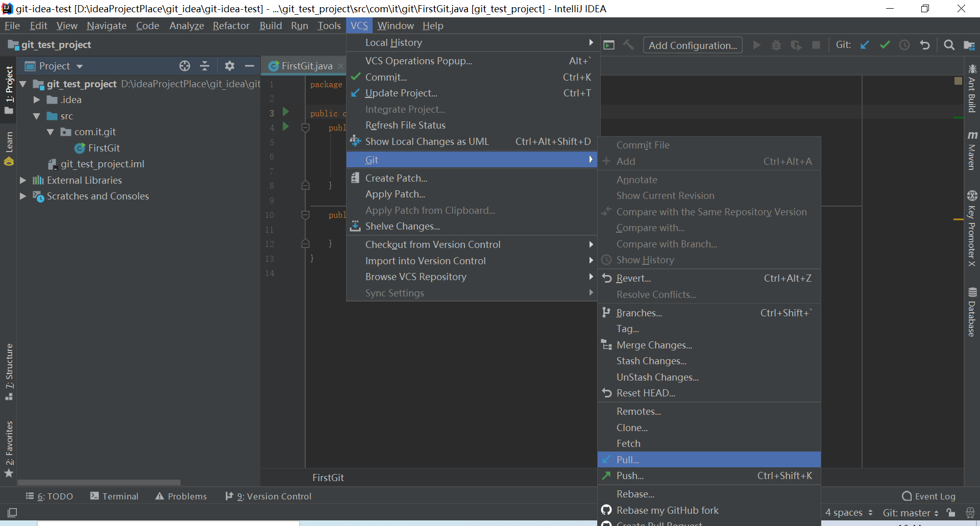The width and height of the screenshot is (980, 526).
Task: Open Project Structure icon in toolbar
Action: 969,45
